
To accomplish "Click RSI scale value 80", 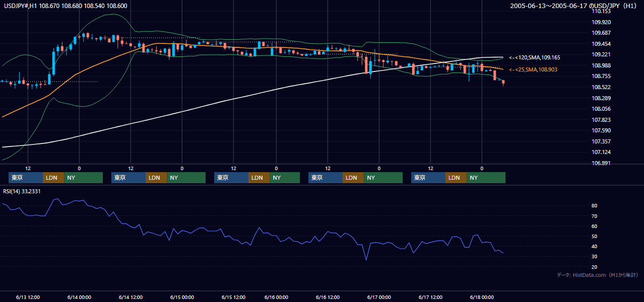I will tap(595, 206).
